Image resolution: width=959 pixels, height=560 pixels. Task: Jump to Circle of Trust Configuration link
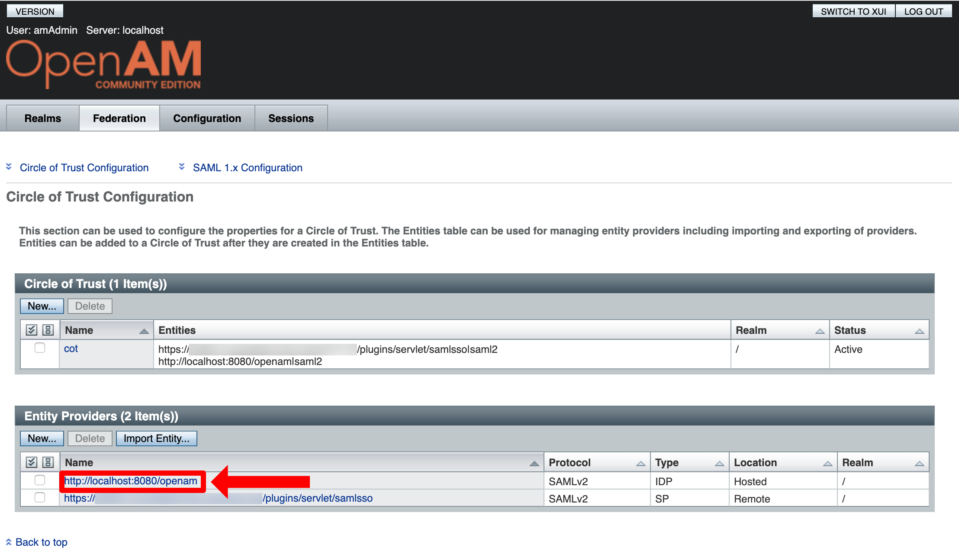(84, 168)
